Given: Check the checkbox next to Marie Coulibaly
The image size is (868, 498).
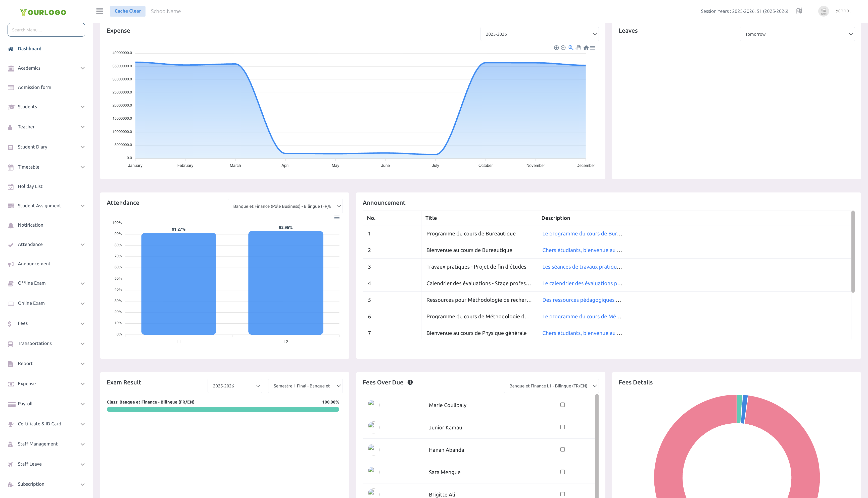Looking at the screenshot, I should [562, 405].
